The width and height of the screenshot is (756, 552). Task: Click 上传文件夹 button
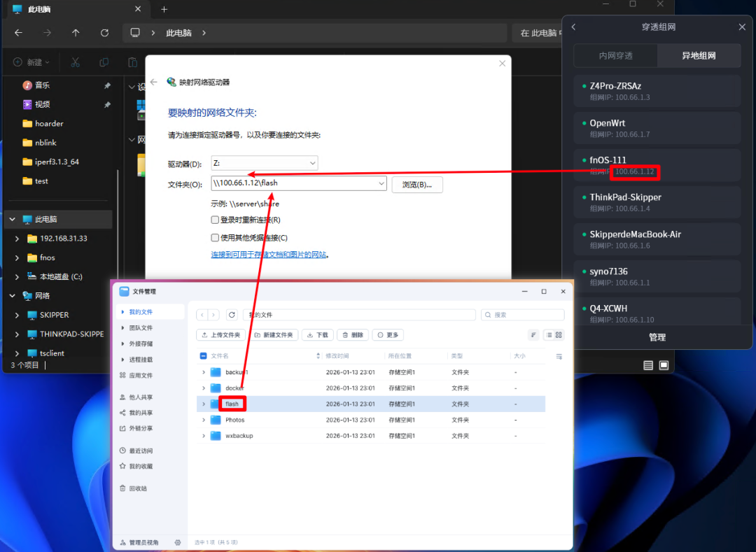pos(220,334)
